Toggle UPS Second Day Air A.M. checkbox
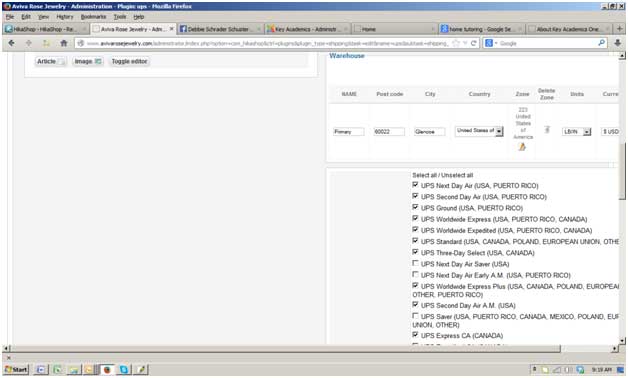This screenshot has height=378, width=628. tap(415, 304)
